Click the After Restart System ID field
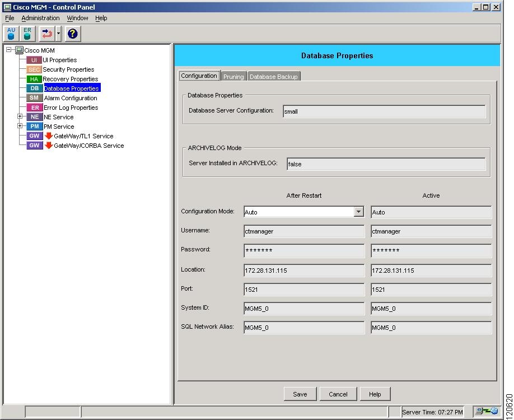 pos(303,309)
